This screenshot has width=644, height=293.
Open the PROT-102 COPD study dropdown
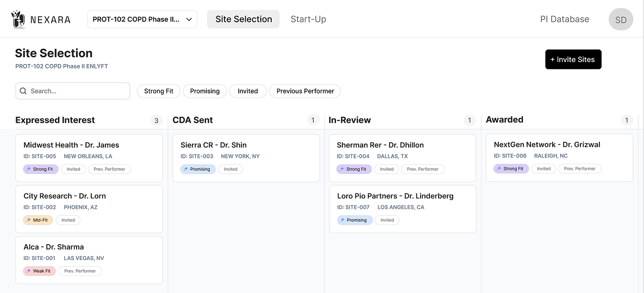[142, 20]
